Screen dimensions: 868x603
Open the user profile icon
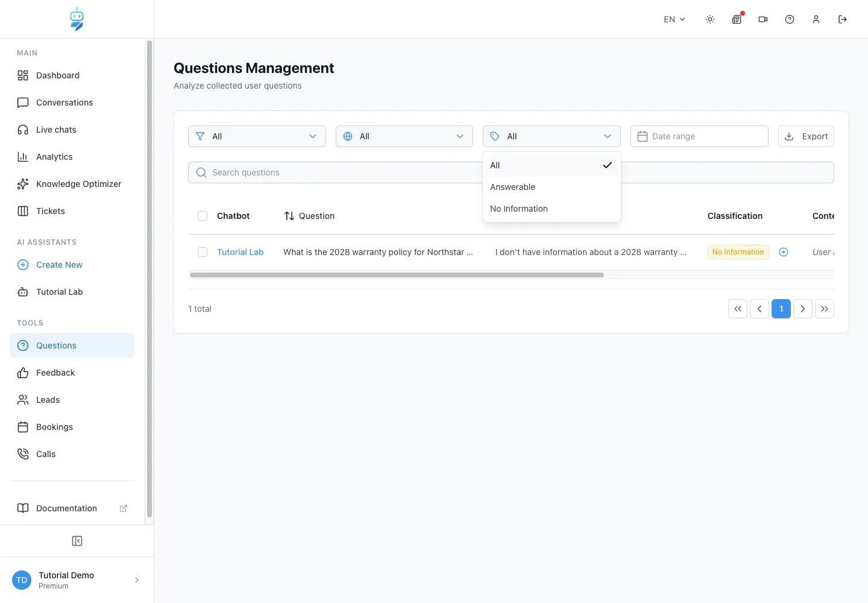pyautogui.click(x=816, y=19)
